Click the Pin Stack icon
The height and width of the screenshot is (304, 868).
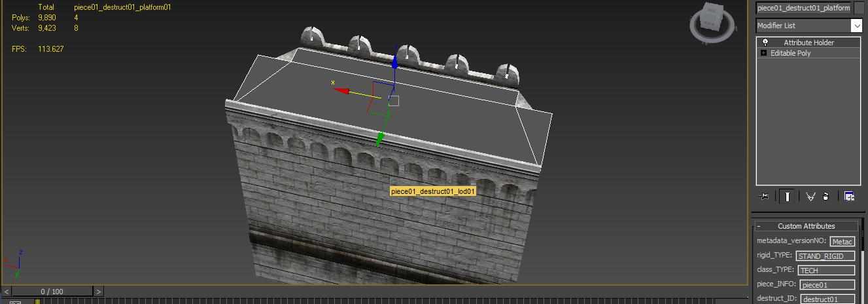[x=763, y=196]
